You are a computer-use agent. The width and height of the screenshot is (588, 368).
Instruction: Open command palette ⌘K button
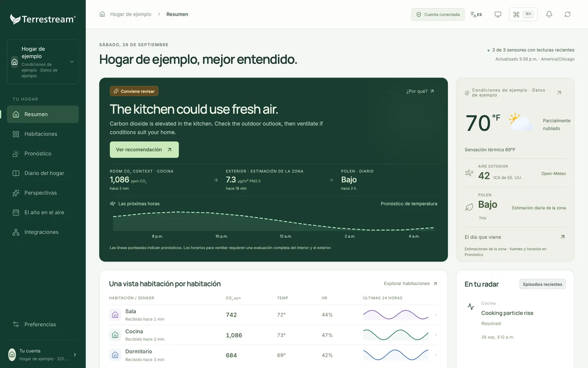pyautogui.click(x=523, y=14)
